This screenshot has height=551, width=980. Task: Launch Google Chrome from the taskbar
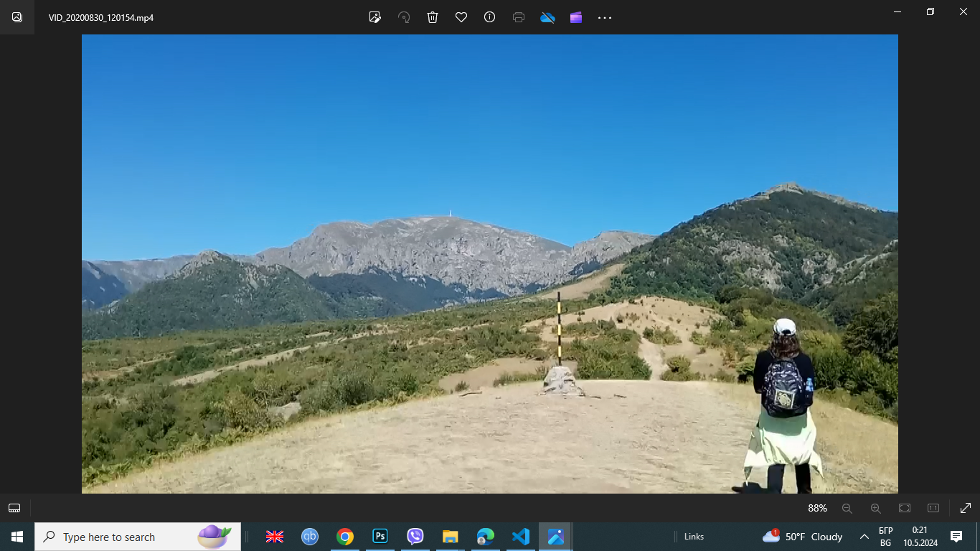tap(345, 537)
